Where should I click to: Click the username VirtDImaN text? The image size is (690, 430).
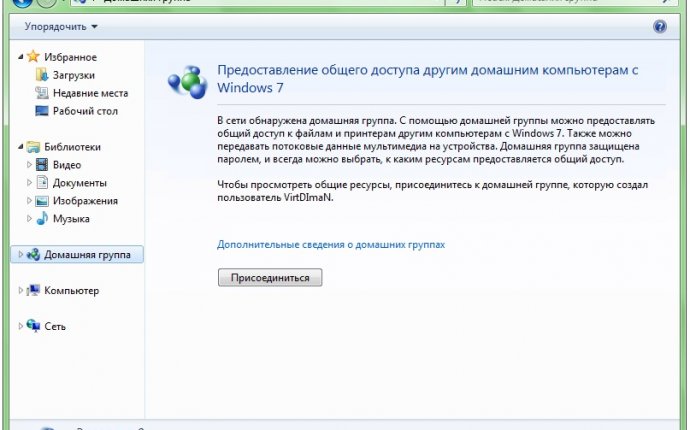[307, 198]
